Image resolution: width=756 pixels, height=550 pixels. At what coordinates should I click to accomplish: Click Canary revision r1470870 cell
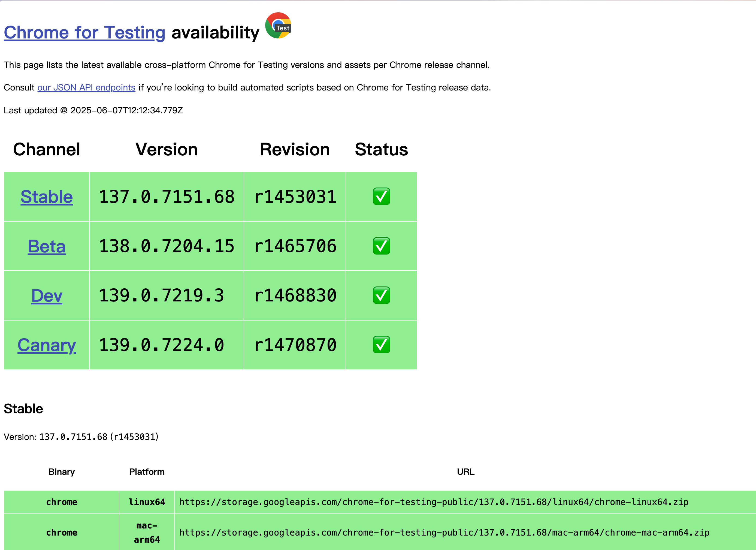tap(295, 345)
